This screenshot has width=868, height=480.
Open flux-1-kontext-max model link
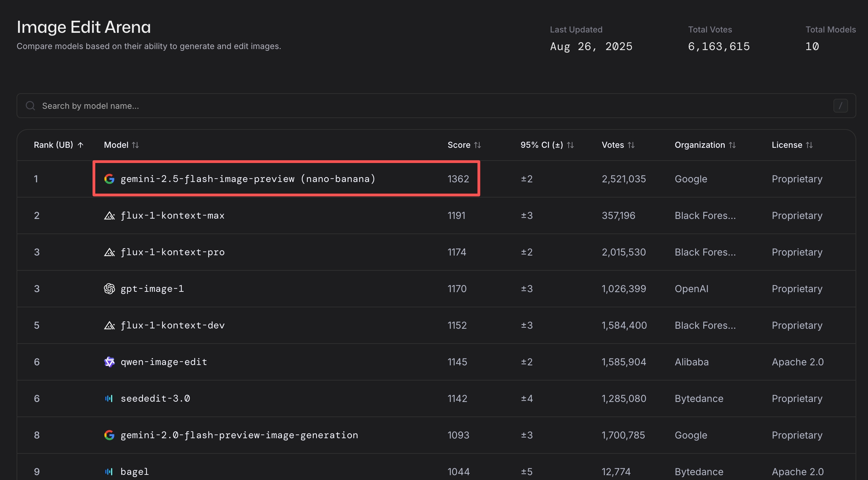(173, 215)
